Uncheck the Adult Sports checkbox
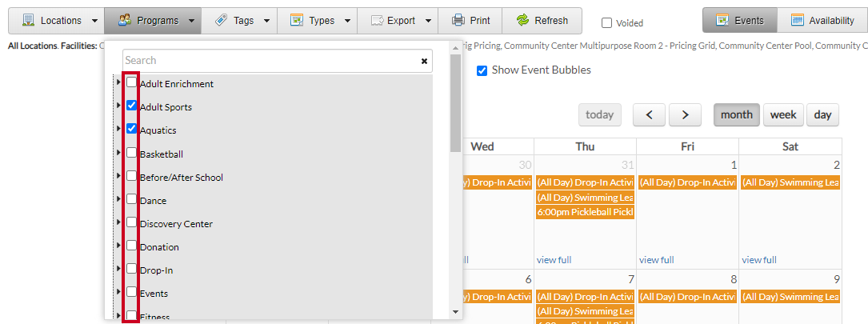 [131, 106]
